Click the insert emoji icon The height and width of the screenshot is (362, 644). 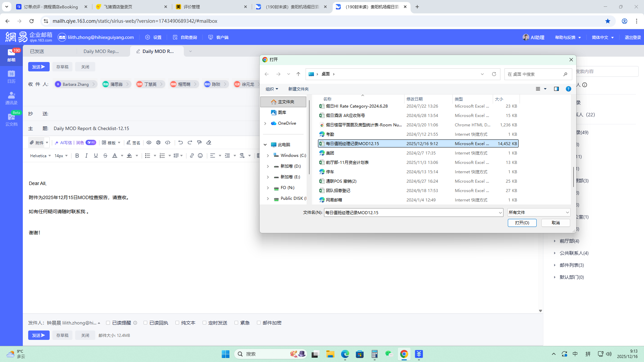200,156
